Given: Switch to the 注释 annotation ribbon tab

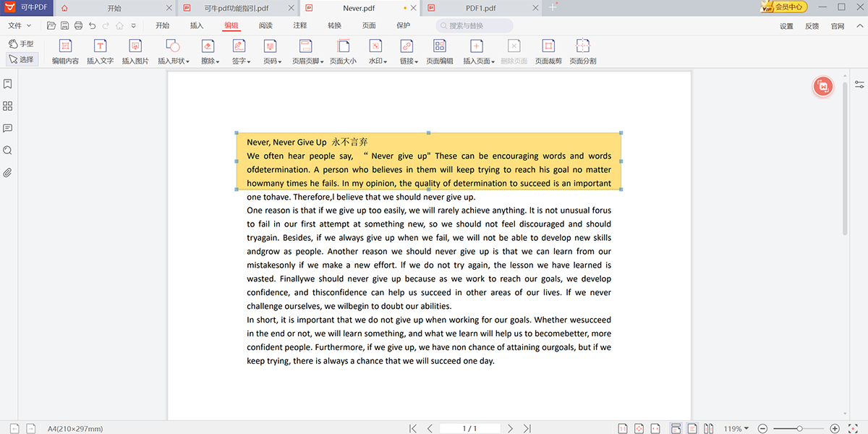Looking at the screenshot, I should pos(299,26).
